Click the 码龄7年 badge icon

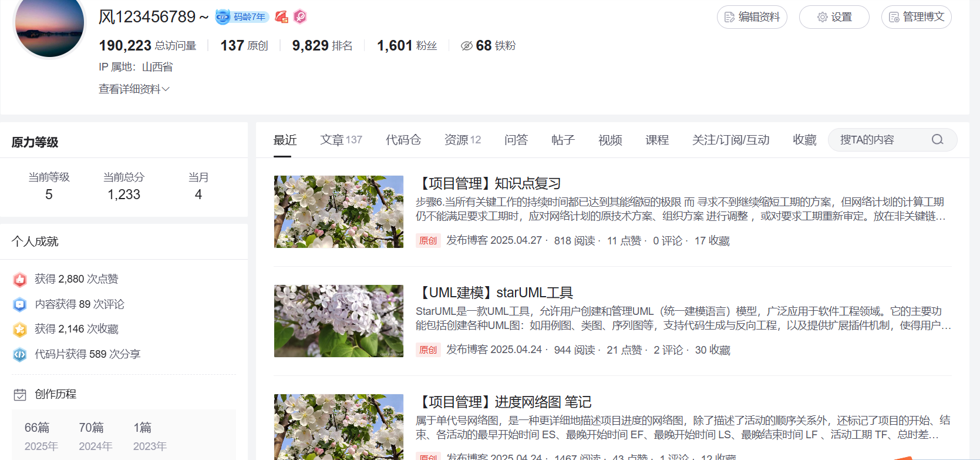[242, 17]
